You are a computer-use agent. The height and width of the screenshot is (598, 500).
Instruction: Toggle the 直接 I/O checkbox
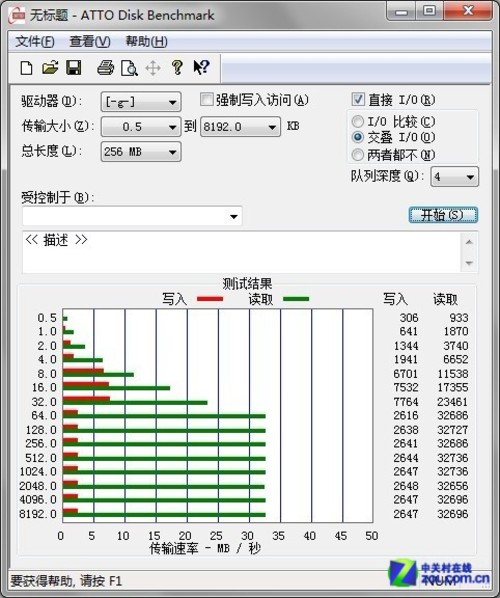point(358,100)
